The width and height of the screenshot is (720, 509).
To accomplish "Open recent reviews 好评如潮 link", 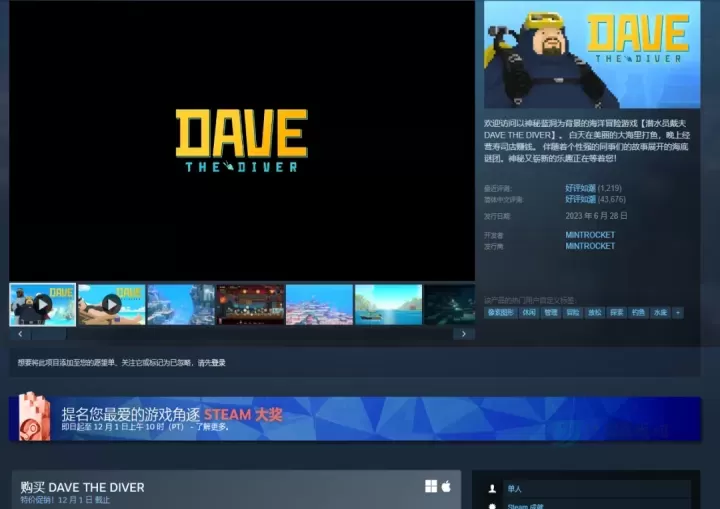I will coord(580,188).
